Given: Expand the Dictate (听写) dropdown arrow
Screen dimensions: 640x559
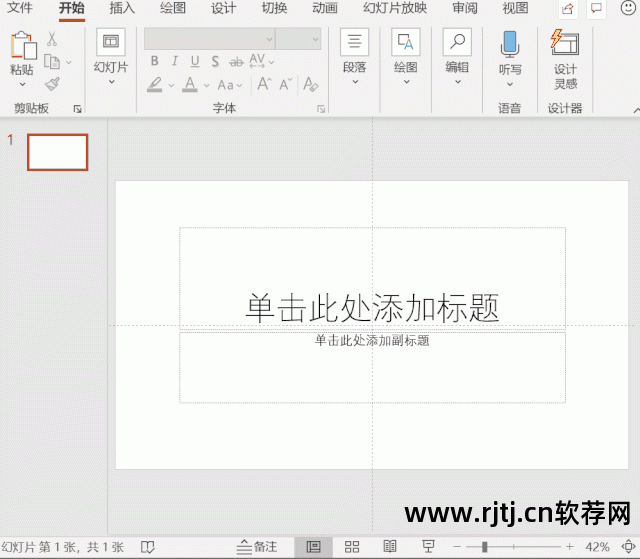Looking at the screenshot, I should coord(510,84).
